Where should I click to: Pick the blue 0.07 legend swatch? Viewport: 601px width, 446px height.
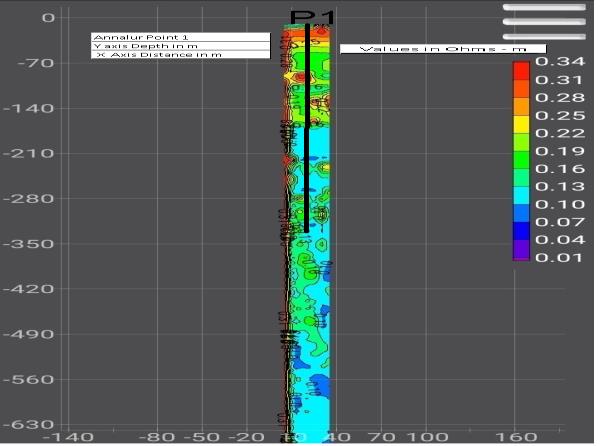coord(520,221)
